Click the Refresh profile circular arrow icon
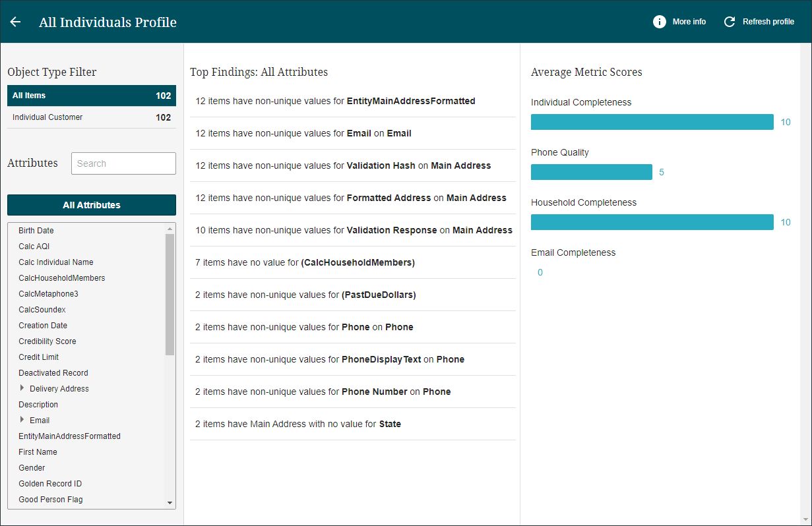This screenshot has width=812, height=526. click(x=729, y=22)
